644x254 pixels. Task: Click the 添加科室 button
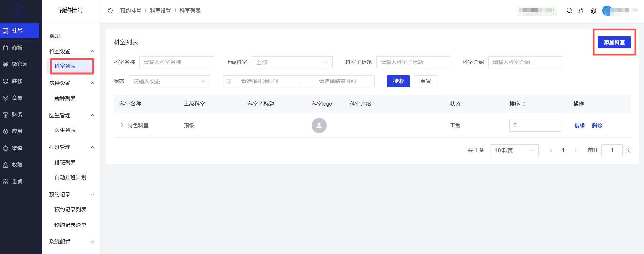click(614, 42)
